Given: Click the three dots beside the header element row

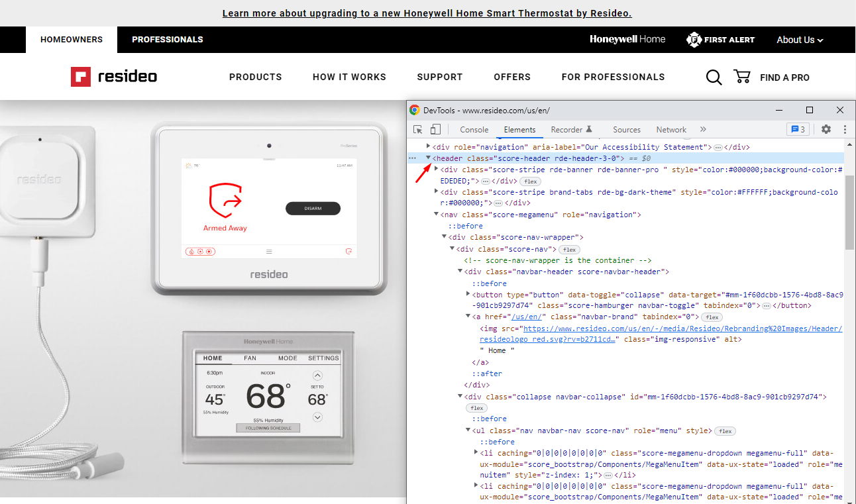Looking at the screenshot, I should click(412, 158).
